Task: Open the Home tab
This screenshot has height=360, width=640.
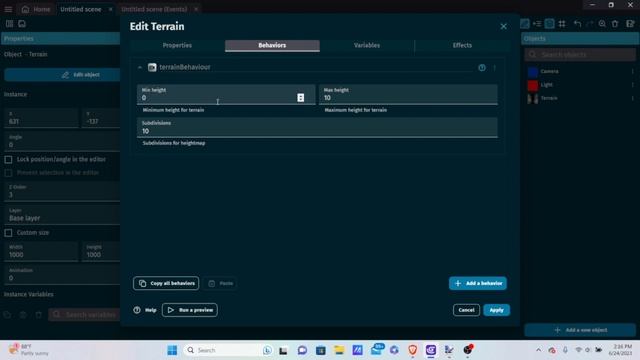Action: pyautogui.click(x=36, y=9)
